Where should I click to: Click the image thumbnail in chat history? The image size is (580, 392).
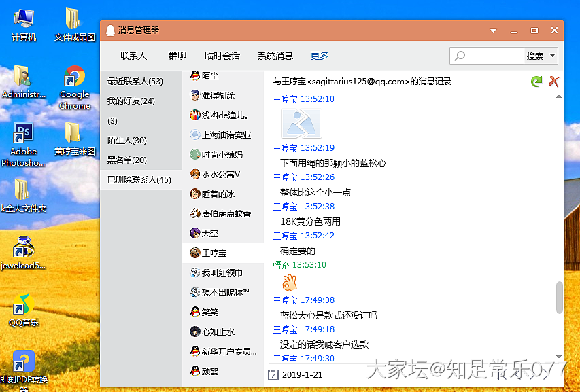tap(301, 124)
